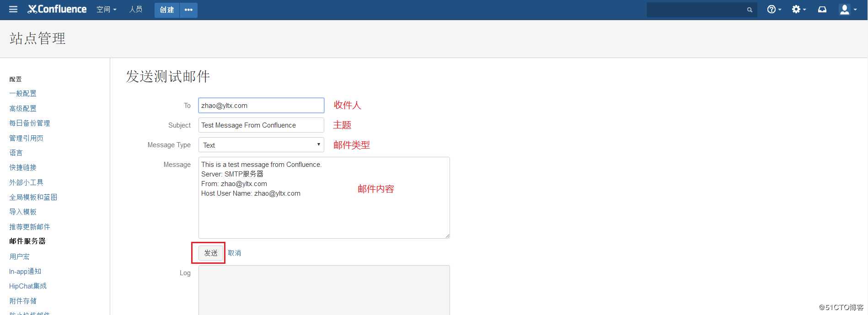Viewport: 868px width, 315px height.
Task: Click the ellipsis create-from-template button
Action: (x=188, y=10)
